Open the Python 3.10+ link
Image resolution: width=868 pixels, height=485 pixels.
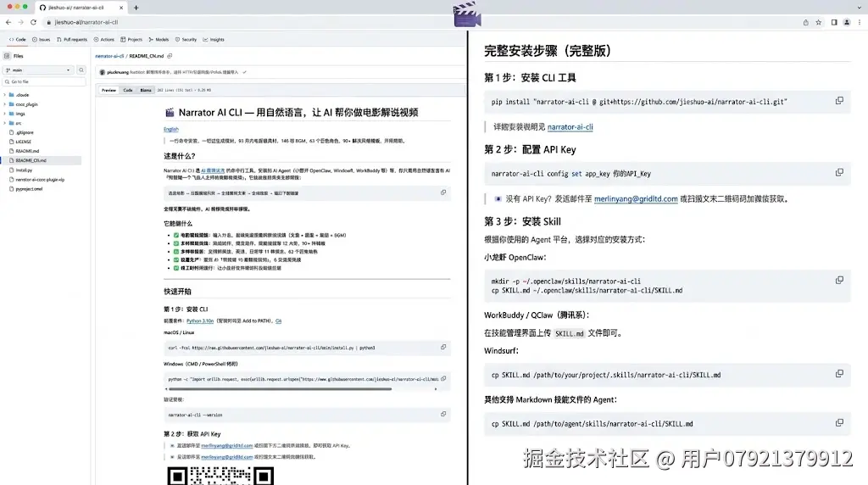200,321
